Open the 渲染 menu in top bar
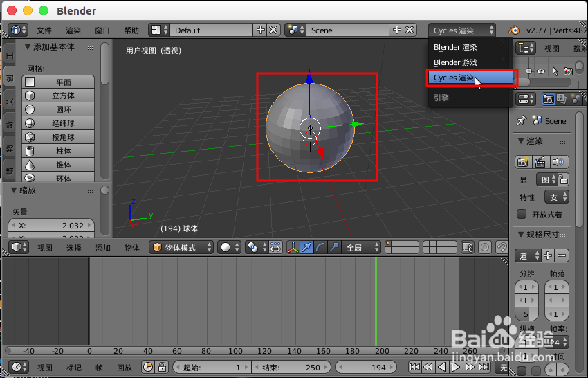 coord(73,30)
